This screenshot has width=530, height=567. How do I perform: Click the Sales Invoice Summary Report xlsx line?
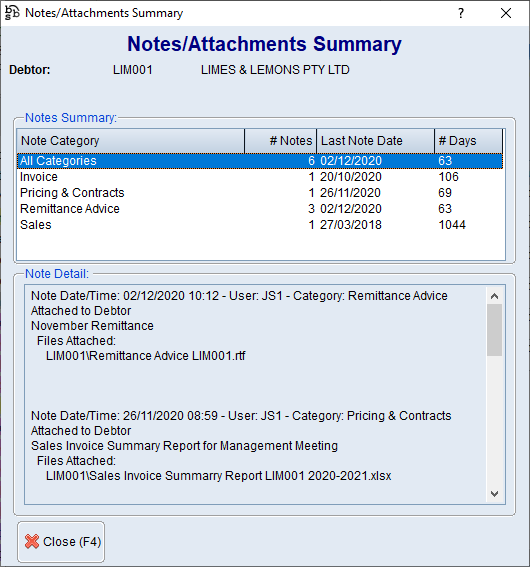[218, 476]
